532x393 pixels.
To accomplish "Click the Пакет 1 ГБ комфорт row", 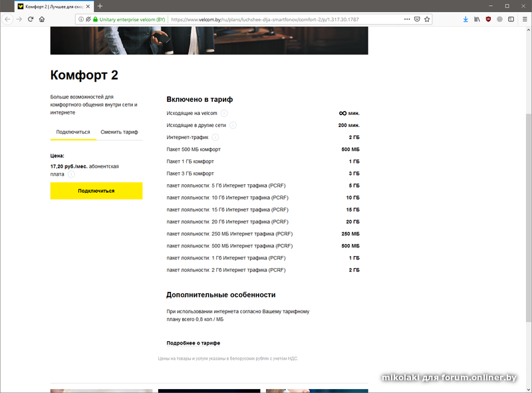I will tap(263, 162).
